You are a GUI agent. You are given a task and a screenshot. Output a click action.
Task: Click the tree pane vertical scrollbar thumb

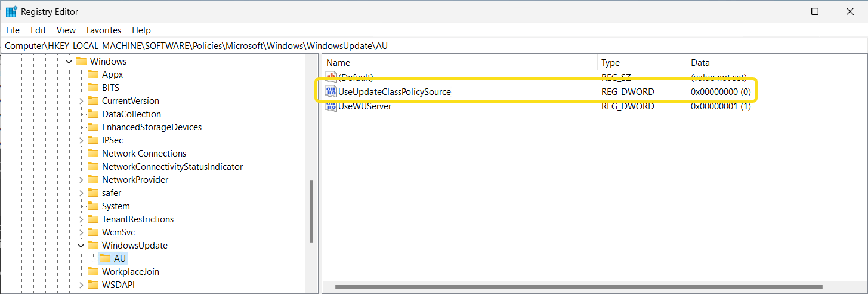point(311,212)
